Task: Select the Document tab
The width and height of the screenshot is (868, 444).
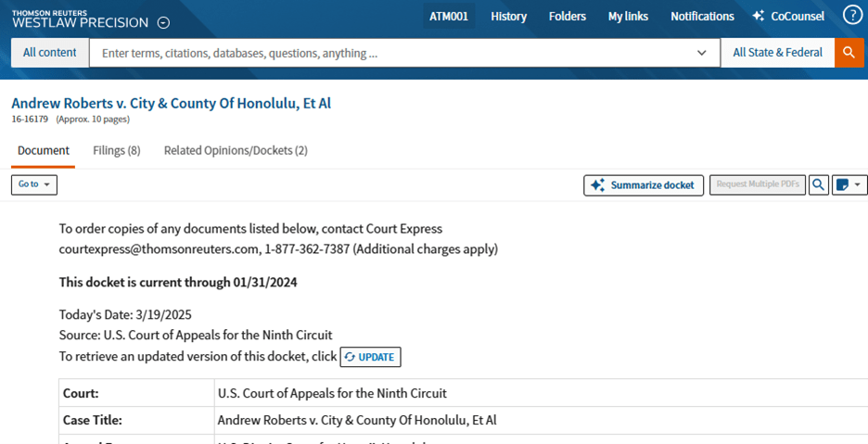Action: pos(44,150)
